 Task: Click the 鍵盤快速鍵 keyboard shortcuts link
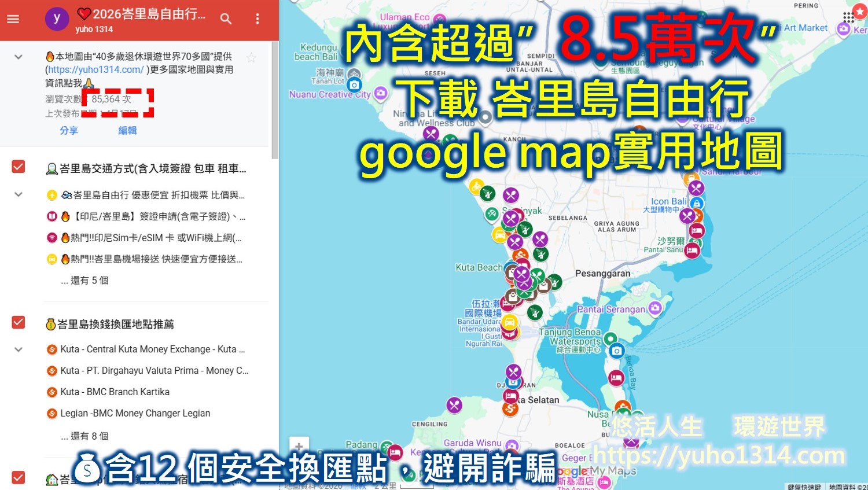pos(804,487)
